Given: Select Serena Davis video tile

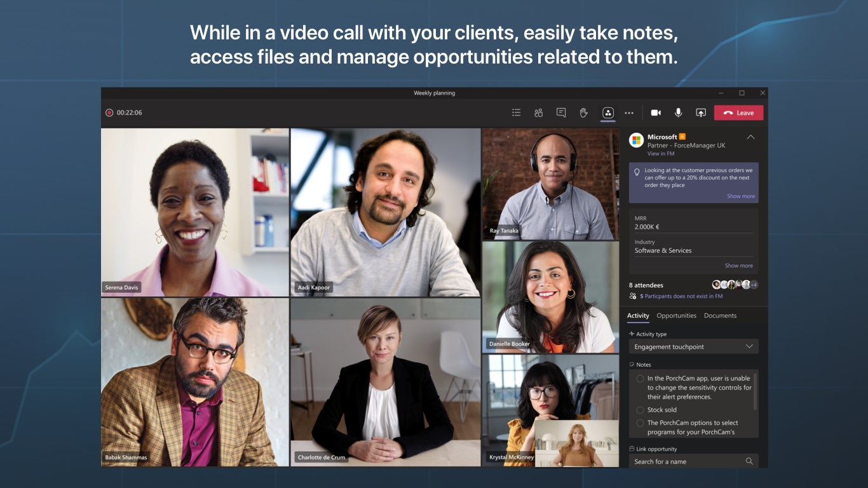Looking at the screenshot, I should tap(195, 212).
